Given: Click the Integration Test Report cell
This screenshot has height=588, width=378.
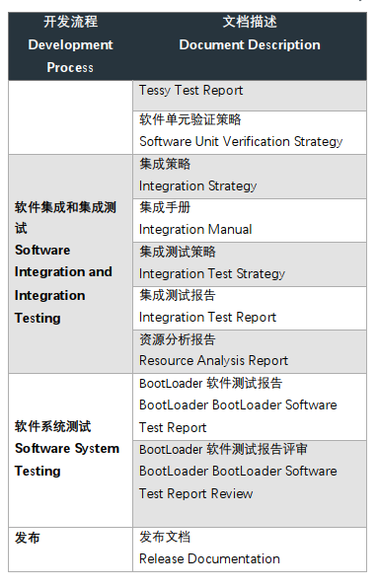Looking at the screenshot, I should [250, 308].
